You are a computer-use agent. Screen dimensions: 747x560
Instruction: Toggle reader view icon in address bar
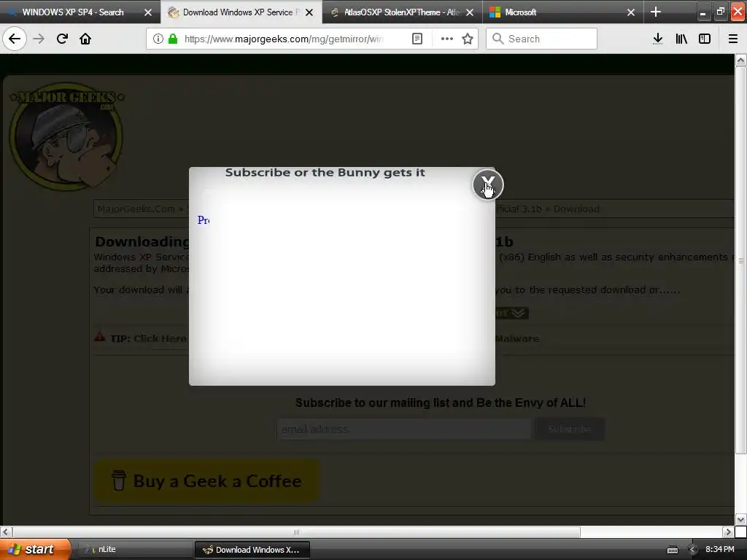click(417, 39)
